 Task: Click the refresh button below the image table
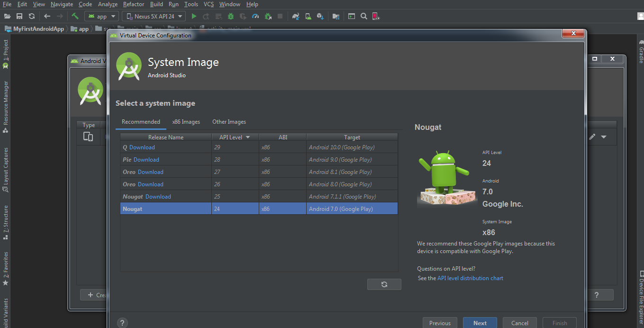pyautogui.click(x=384, y=284)
